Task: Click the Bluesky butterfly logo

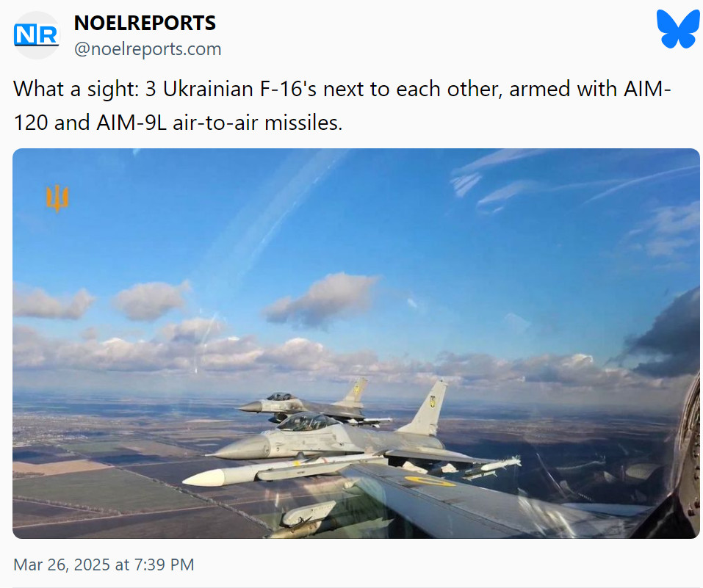Action: tap(677, 30)
